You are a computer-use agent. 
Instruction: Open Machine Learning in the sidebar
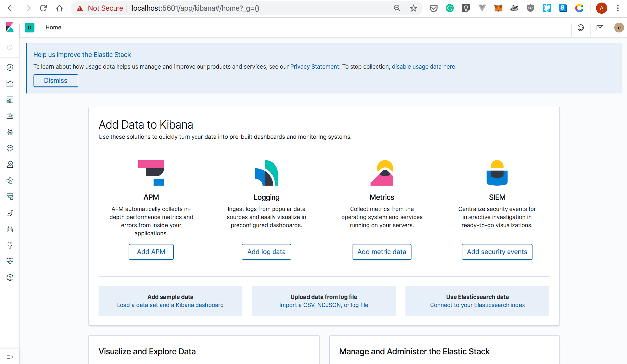pyautogui.click(x=10, y=148)
